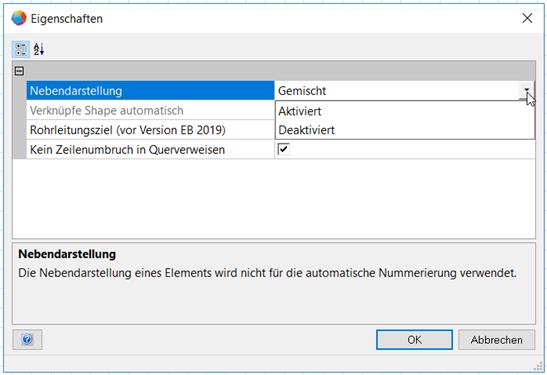Image resolution: width=547 pixels, height=375 pixels.
Task: Switch property grid to categorized view
Action: pyautogui.click(x=21, y=49)
